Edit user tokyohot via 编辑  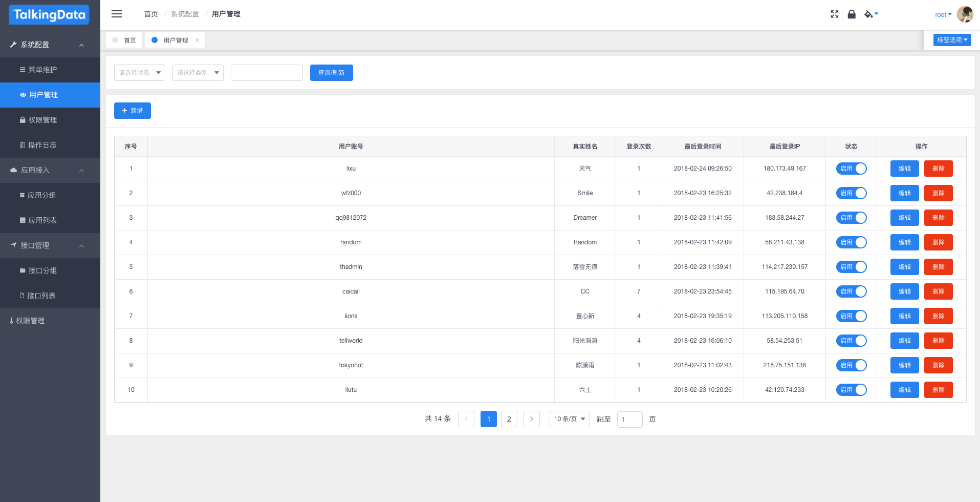(x=905, y=365)
